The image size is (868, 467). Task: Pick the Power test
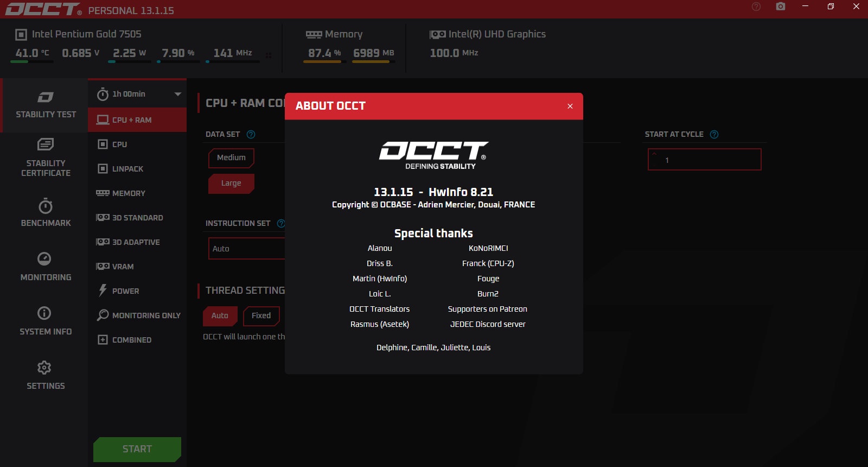137,291
